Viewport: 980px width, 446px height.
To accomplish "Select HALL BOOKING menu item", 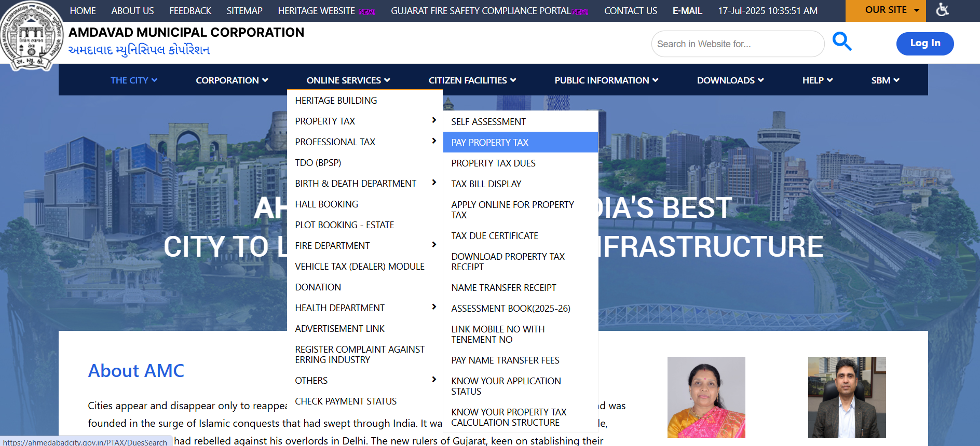I will pos(365,204).
